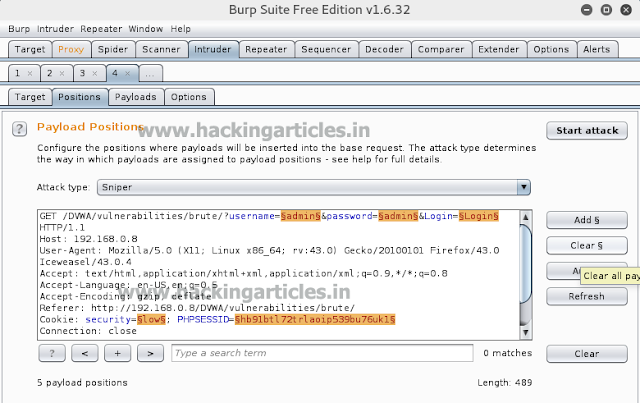Click the highlighted §low§ cookie payload
Screen dimensions: 640x403
pos(151,319)
